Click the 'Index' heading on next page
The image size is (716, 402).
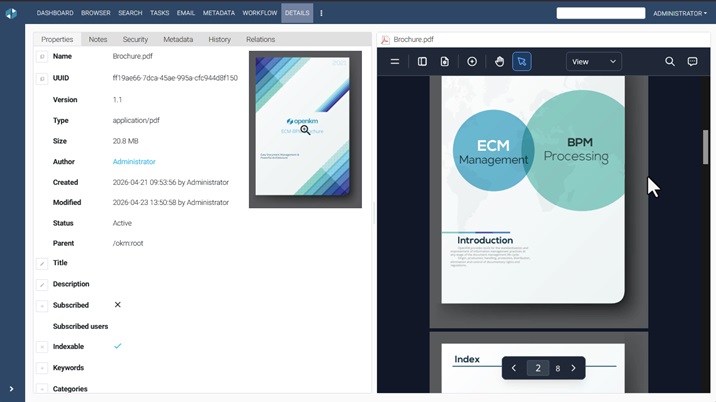click(467, 360)
